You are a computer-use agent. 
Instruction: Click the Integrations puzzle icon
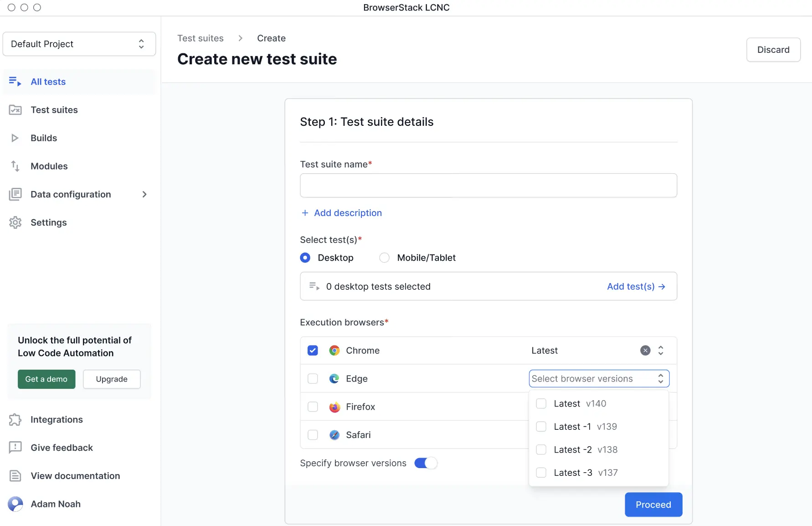coord(15,419)
